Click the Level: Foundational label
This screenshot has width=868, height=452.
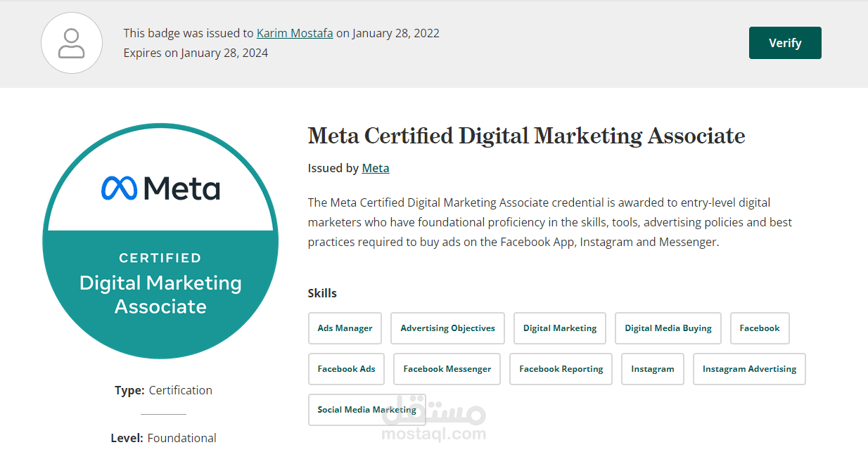pyautogui.click(x=163, y=438)
